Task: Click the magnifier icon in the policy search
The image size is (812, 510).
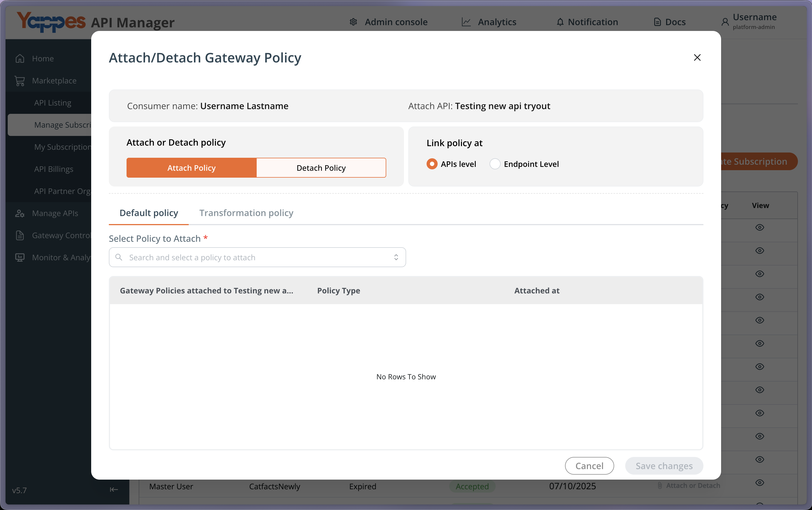Action: click(119, 257)
